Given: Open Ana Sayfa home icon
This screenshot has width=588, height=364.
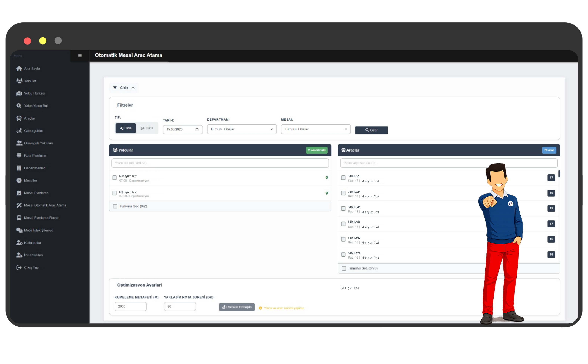Looking at the screenshot, I should [x=19, y=69].
